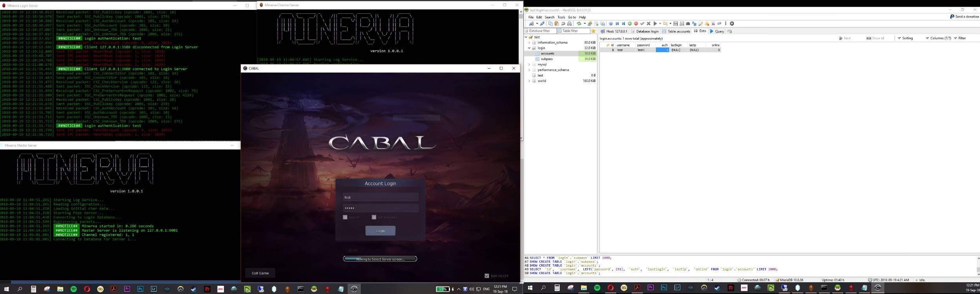The height and width of the screenshot is (294, 980).
Task: Open the File menu in HeidiSQL
Action: point(531,17)
